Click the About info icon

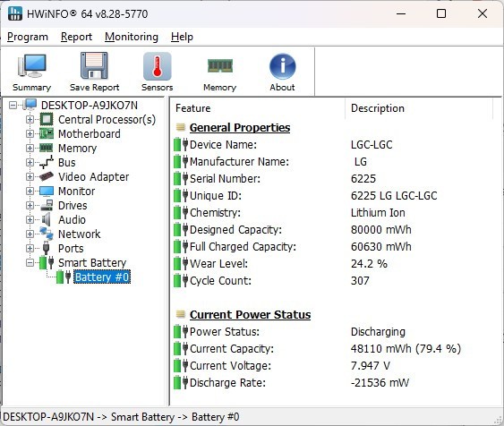pos(283,66)
